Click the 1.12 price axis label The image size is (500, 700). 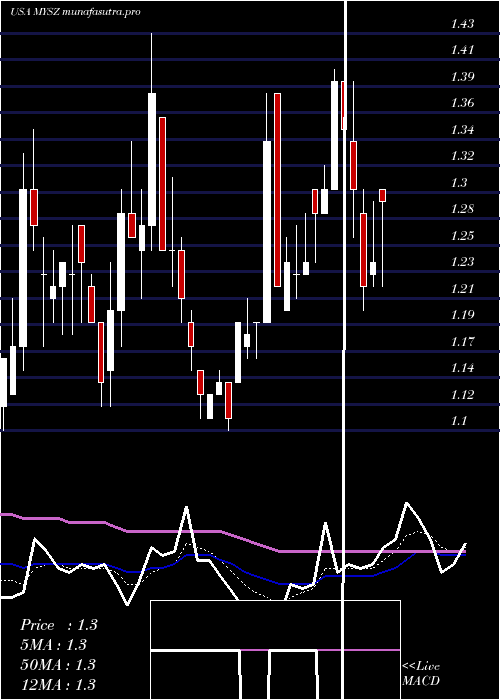(462, 395)
